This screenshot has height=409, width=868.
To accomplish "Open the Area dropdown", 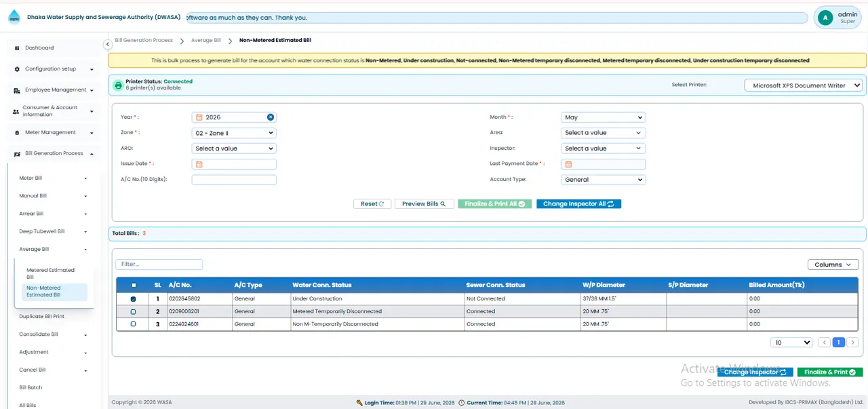I will pos(603,133).
